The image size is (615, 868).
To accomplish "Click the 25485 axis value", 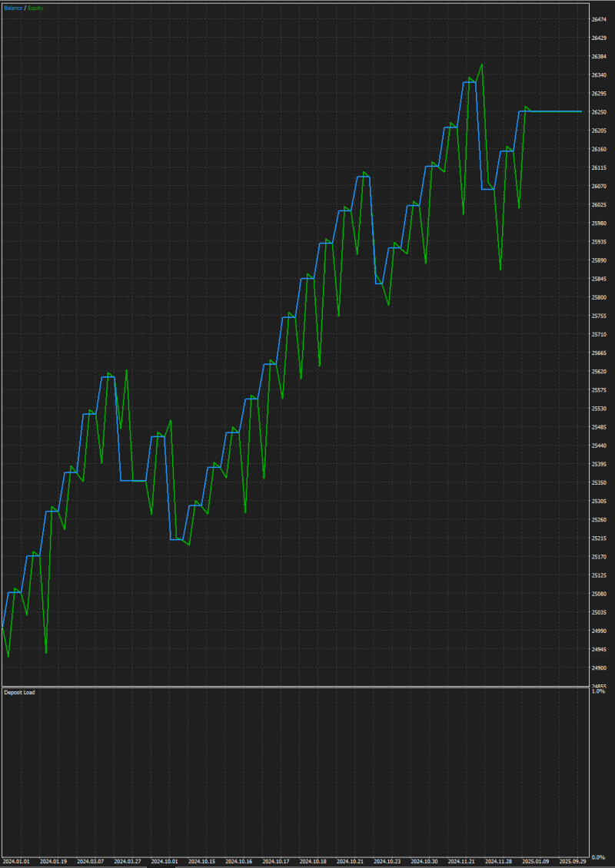I will pos(598,427).
